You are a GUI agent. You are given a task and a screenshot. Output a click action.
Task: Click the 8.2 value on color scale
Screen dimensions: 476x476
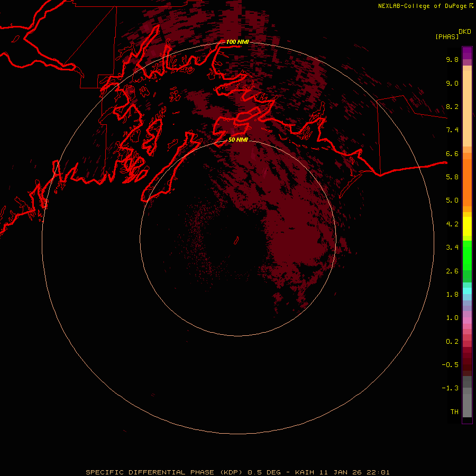click(x=452, y=106)
